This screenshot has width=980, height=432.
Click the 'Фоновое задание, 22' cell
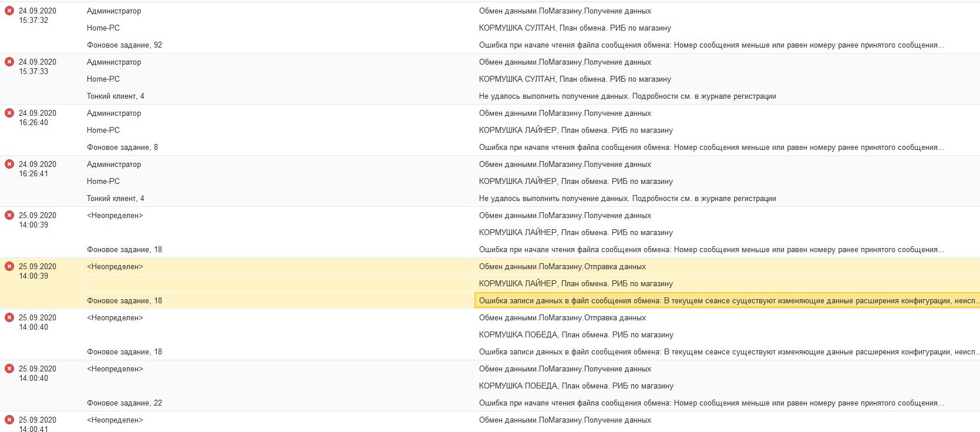[124, 403]
